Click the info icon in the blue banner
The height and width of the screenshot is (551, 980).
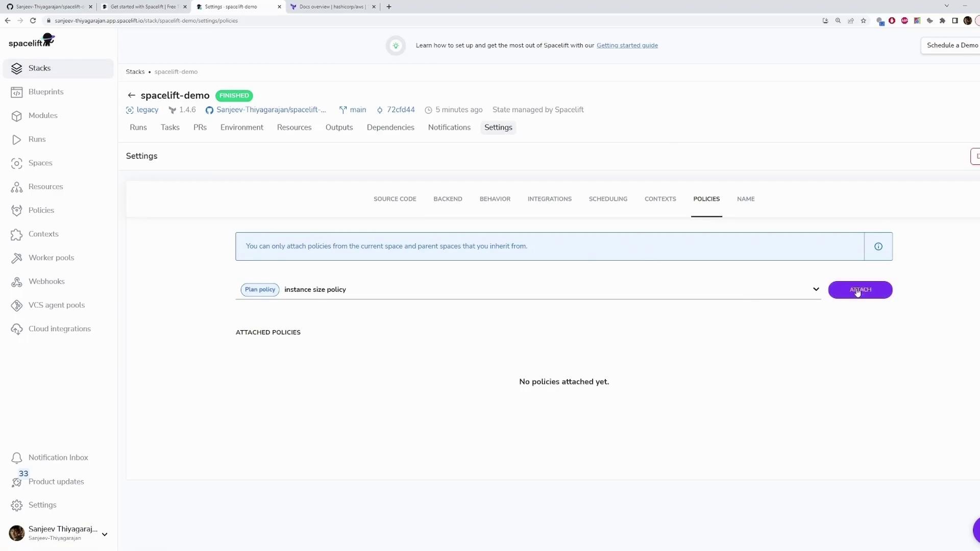[878, 247]
